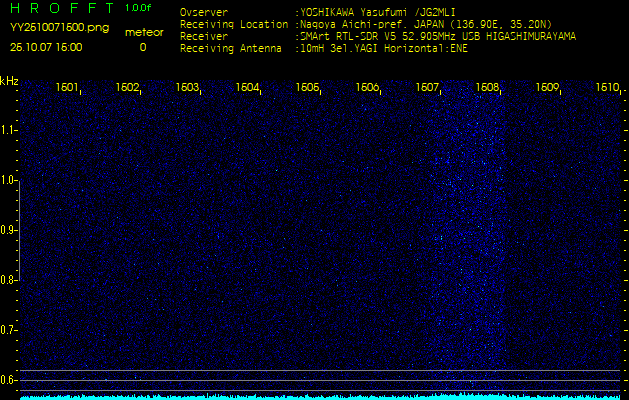The height and width of the screenshot is (400, 629).
Task: Click the Receiver field label
Action: point(204,37)
